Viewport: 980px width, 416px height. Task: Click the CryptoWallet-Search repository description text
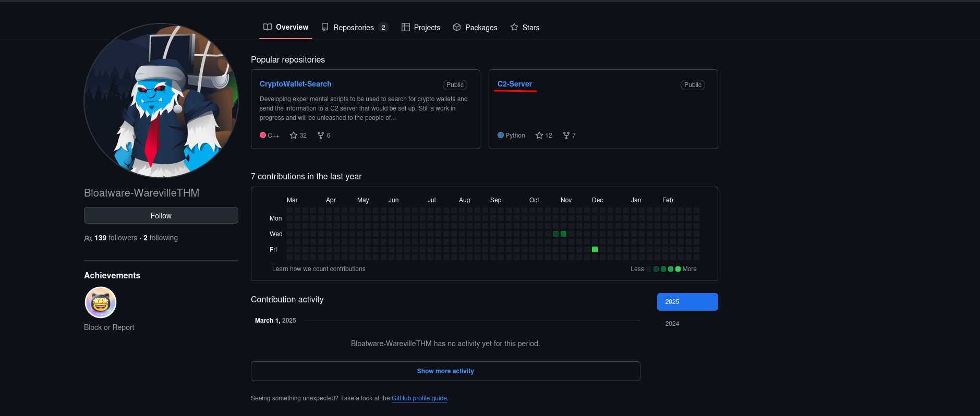click(x=364, y=108)
